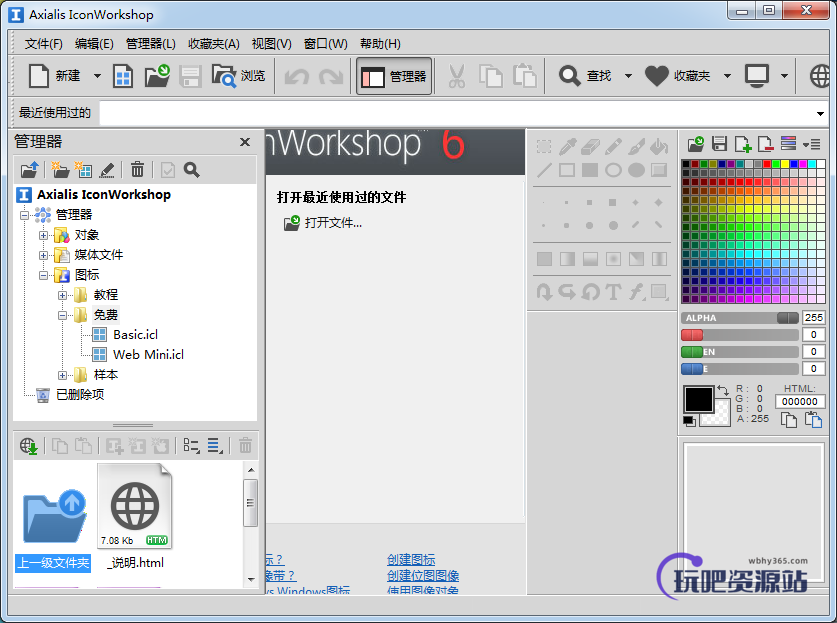Click the remove color swatch icon in color panel
The image size is (837, 623).
765,144
